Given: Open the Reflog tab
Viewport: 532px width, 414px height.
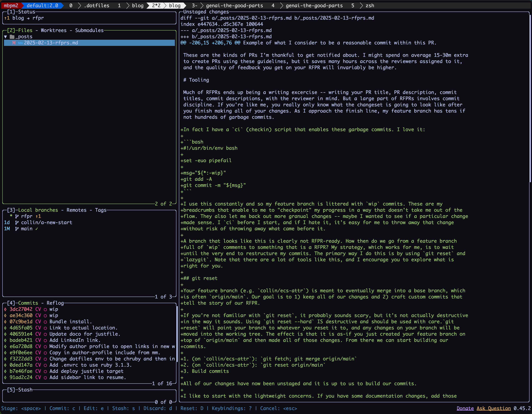Looking at the screenshot, I should pos(55,303).
